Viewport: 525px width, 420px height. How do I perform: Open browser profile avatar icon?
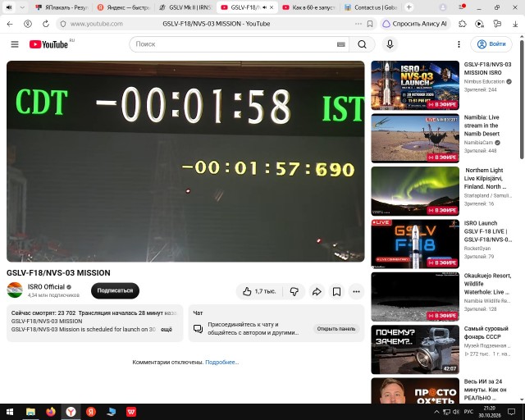coord(443,7)
